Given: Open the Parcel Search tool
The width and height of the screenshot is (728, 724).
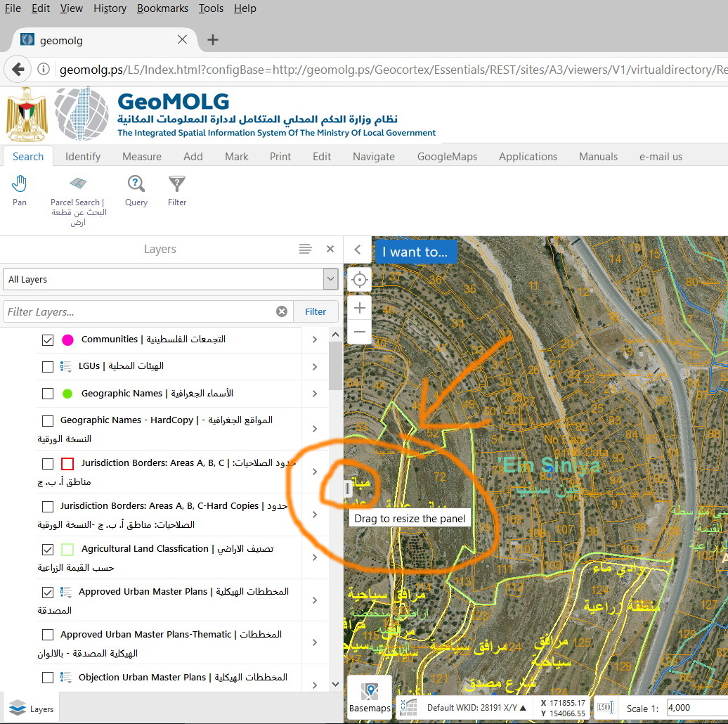Looking at the screenshot, I should [78, 200].
